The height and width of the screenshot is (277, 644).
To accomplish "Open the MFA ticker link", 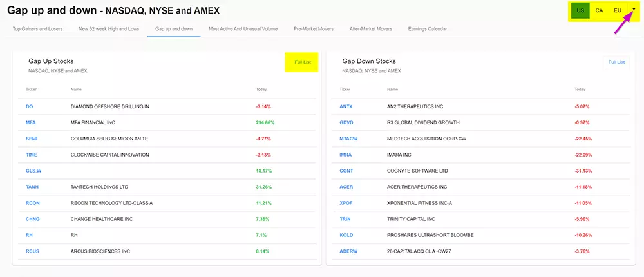I will pyautogui.click(x=31, y=122).
